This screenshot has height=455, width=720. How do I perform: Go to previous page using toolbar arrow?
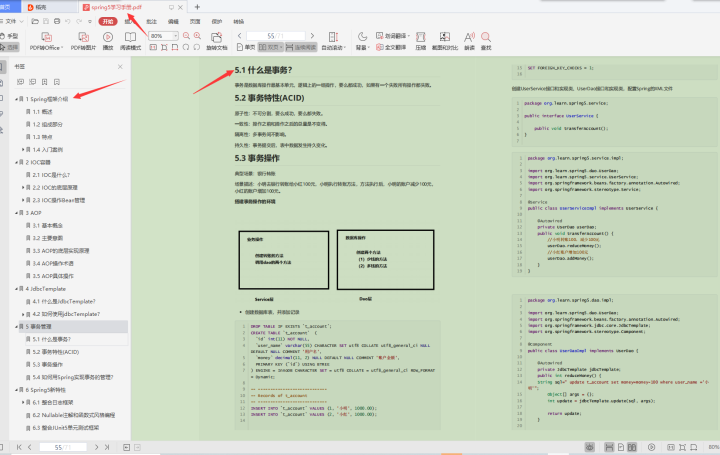click(x=240, y=36)
